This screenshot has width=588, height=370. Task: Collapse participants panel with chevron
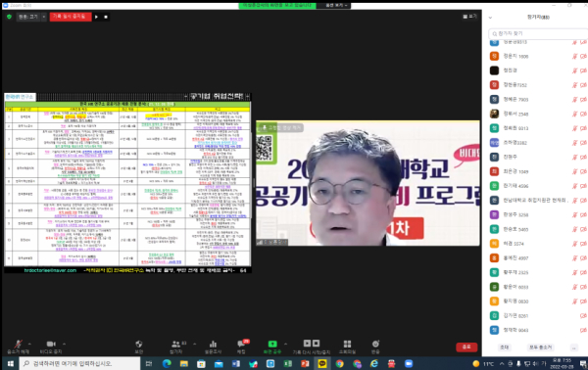[x=490, y=18]
